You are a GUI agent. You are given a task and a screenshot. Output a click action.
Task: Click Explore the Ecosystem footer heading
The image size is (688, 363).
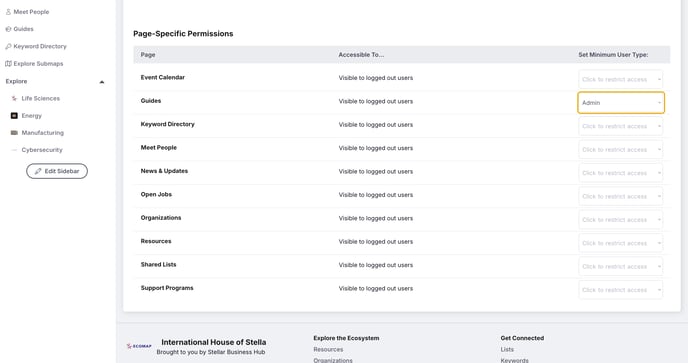coord(346,338)
